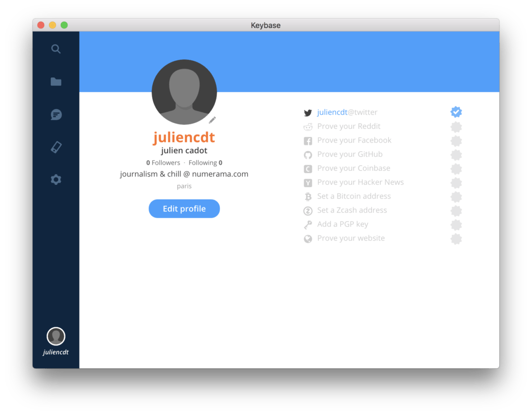Open juliencdt@twitter proof link
The image size is (532, 415).
point(347,112)
